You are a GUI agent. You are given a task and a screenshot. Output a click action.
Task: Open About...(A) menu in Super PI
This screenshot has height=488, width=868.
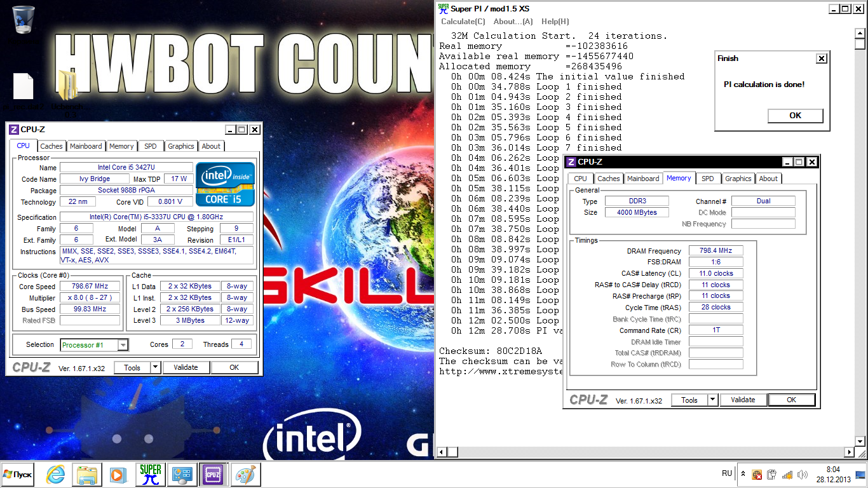pyautogui.click(x=513, y=22)
